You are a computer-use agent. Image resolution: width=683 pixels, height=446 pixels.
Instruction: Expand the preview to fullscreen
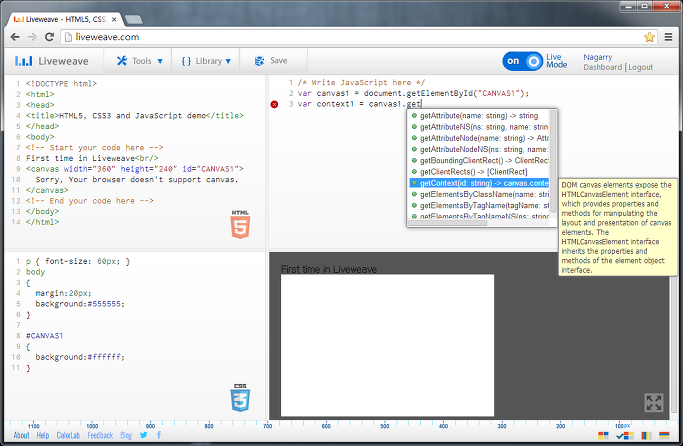[654, 402]
